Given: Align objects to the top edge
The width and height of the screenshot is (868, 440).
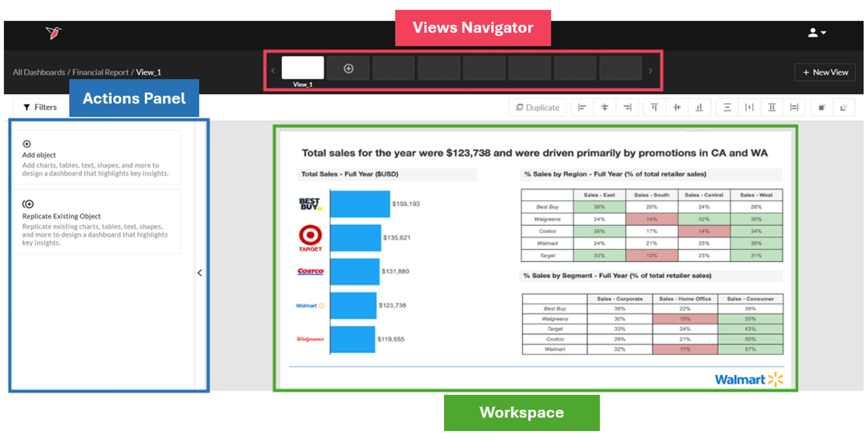Looking at the screenshot, I should click(x=654, y=107).
